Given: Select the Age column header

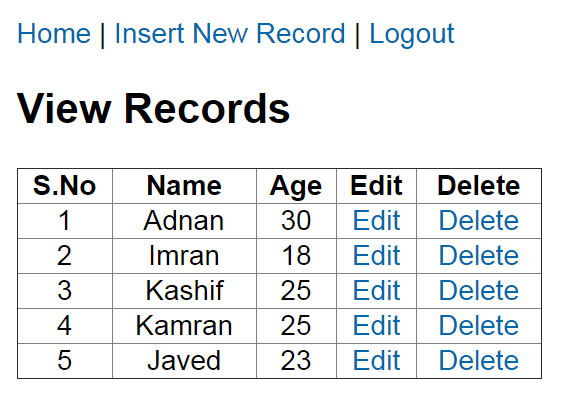Looking at the screenshot, I should tap(296, 186).
